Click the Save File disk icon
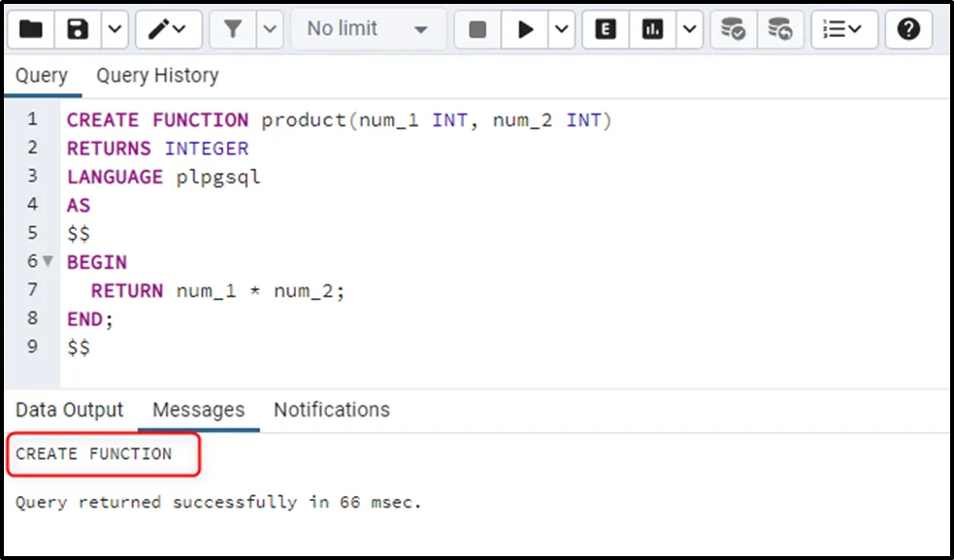The height and width of the screenshot is (560, 954). click(x=78, y=30)
